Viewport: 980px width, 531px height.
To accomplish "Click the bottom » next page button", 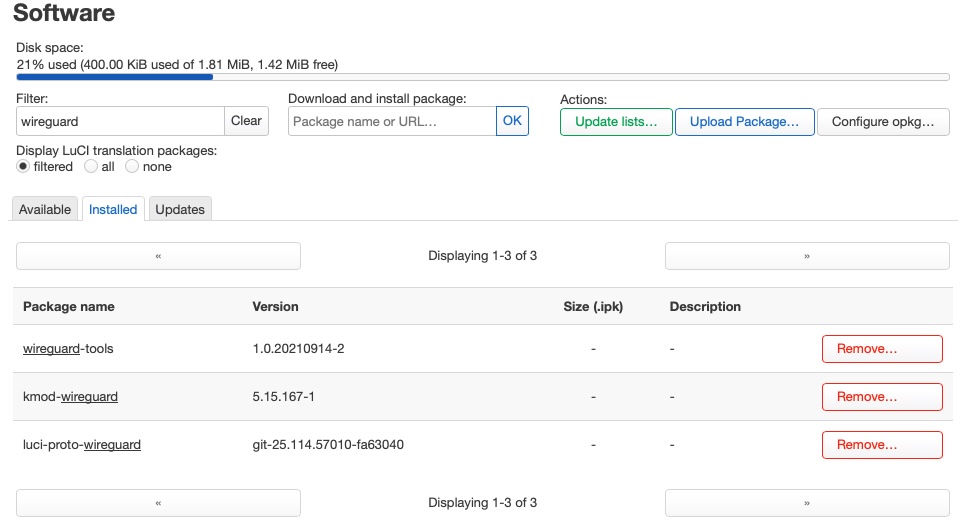I will click(807, 503).
